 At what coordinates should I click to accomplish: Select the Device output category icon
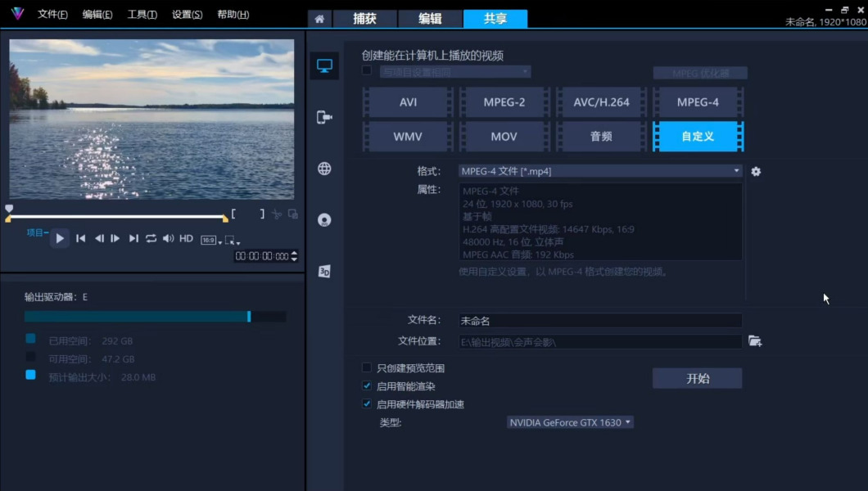(324, 118)
